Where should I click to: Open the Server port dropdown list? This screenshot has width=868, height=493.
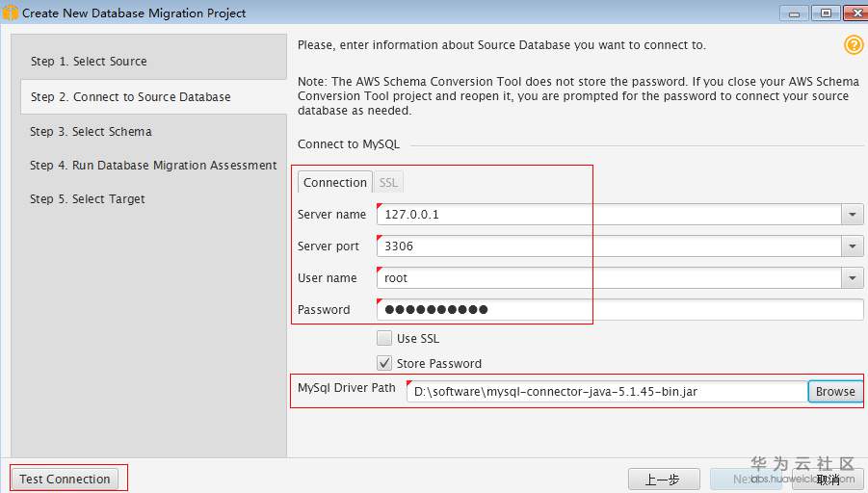(x=853, y=246)
